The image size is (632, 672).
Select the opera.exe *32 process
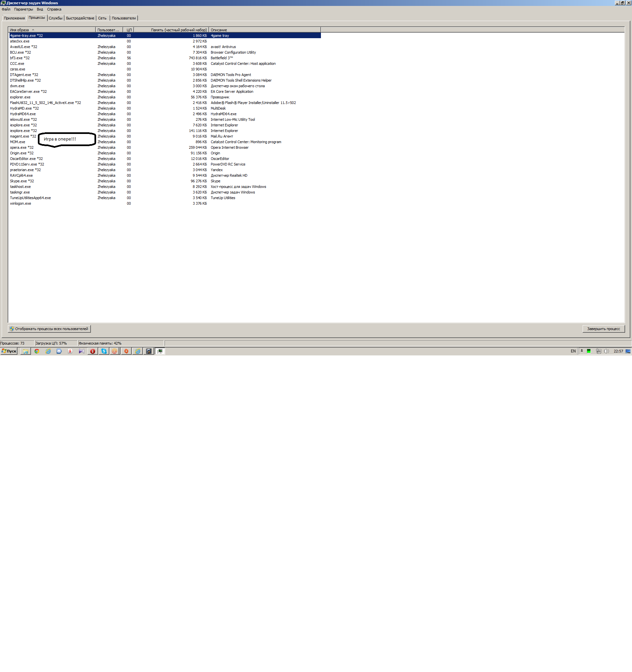(165, 148)
